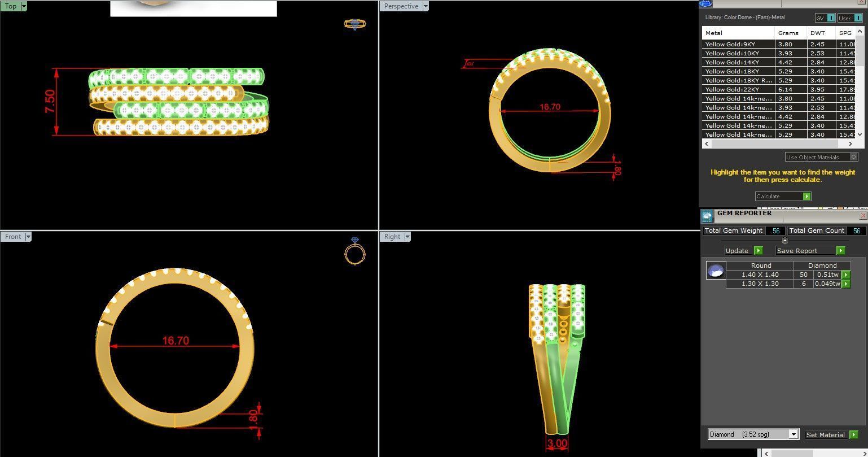The width and height of the screenshot is (868, 457).
Task: Click the 0.049tw weight cell
Action: point(827,284)
